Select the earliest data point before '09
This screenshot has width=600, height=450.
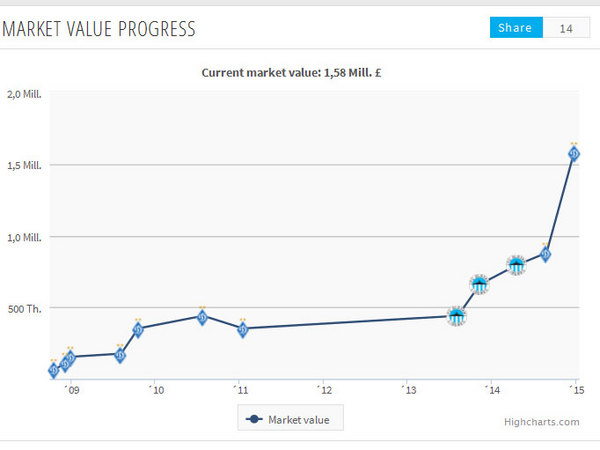coord(53,370)
